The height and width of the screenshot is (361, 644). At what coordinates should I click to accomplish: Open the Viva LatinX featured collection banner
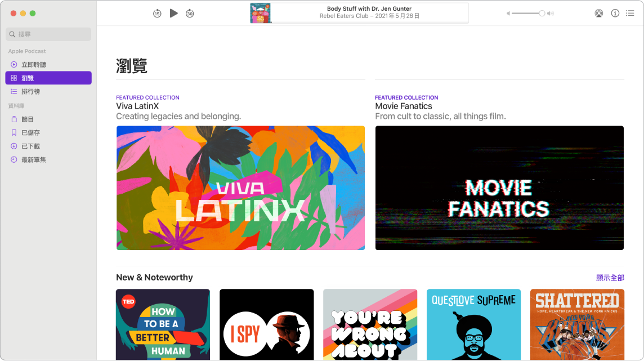pyautogui.click(x=240, y=188)
